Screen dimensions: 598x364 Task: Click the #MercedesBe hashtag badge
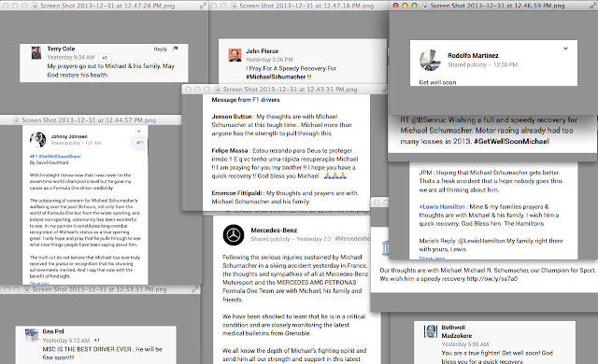click(351, 239)
